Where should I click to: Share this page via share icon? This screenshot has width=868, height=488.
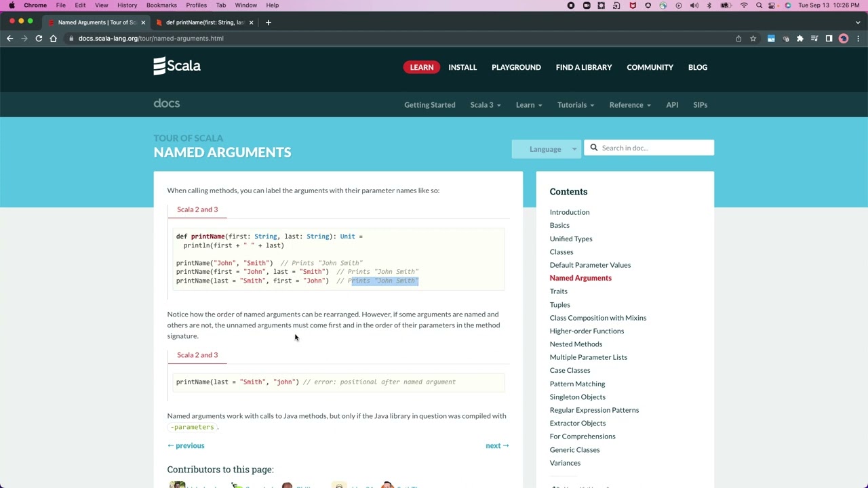coord(738,39)
